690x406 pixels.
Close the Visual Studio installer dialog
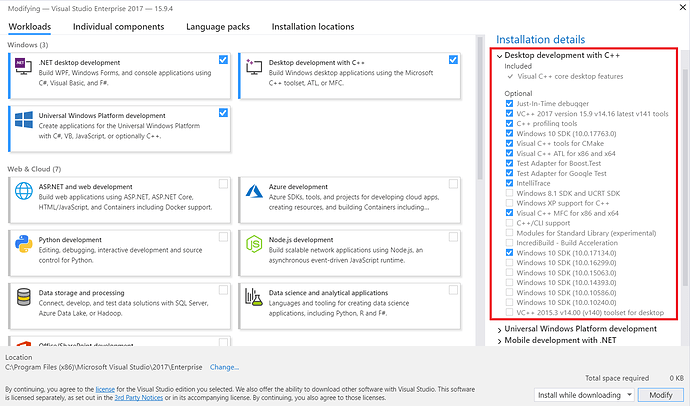coord(683,7)
